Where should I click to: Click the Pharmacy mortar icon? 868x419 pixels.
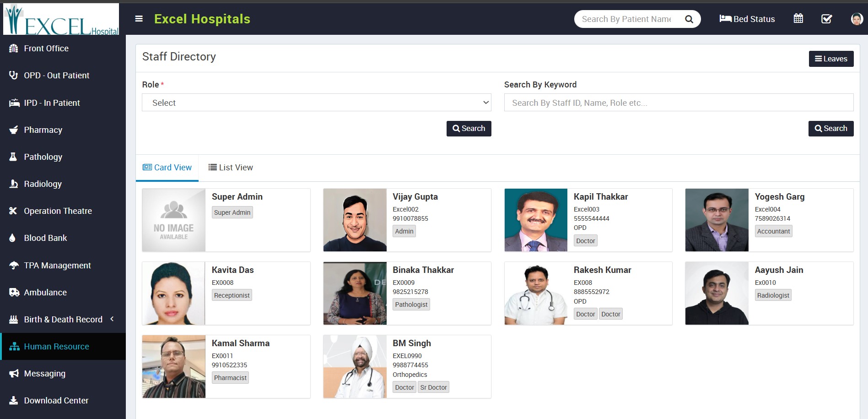pyautogui.click(x=14, y=130)
